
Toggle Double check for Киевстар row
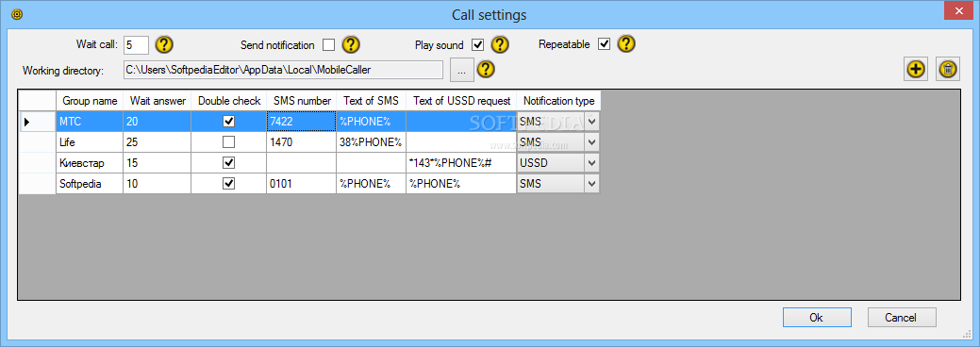tap(229, 162)
